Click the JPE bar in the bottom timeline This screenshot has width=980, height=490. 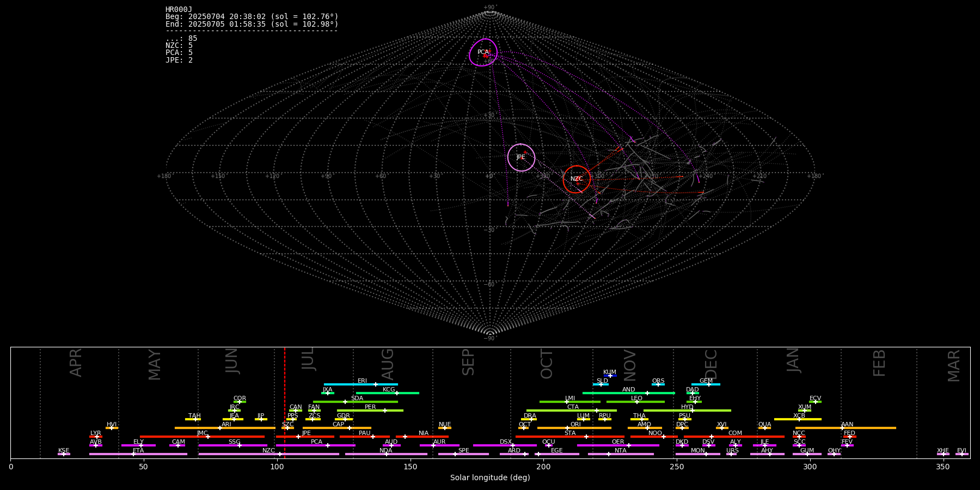point(305,437)
